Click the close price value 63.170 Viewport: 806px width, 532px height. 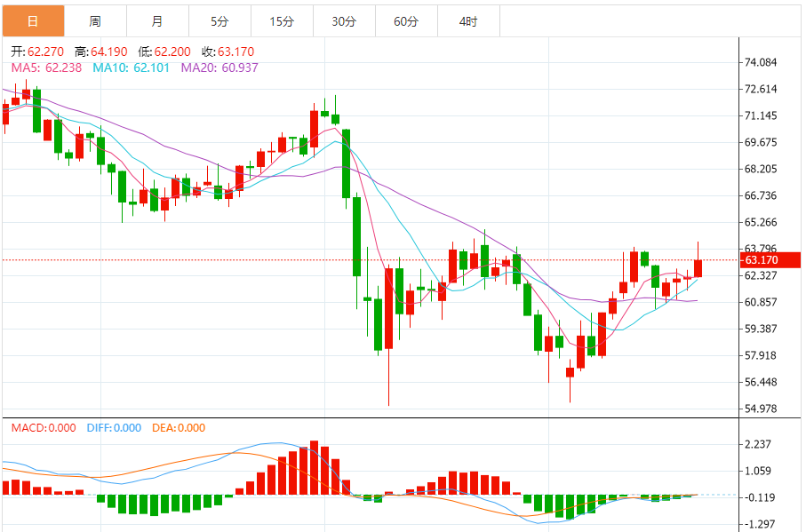[236, 52]
